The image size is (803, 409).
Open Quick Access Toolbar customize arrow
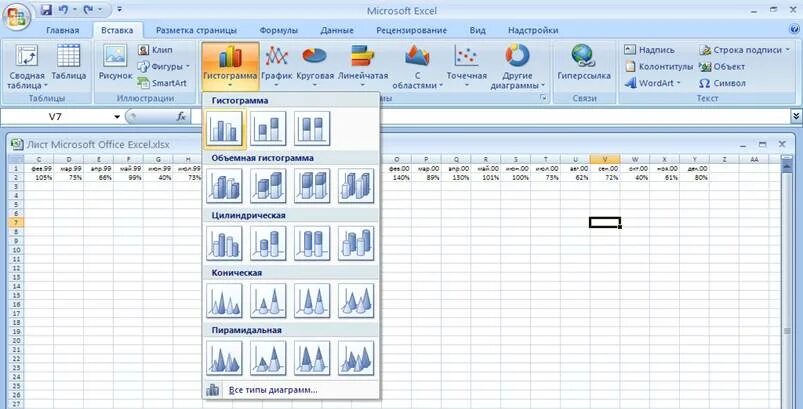119,9
